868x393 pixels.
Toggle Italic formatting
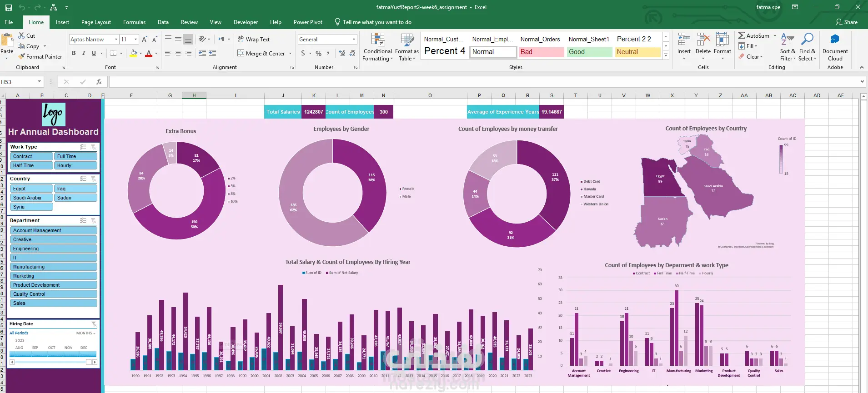pyautogui.click(x=84, y=53)
